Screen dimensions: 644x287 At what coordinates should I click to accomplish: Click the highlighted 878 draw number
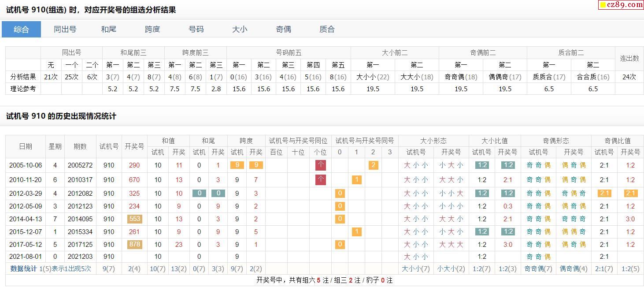pos(134,244)
